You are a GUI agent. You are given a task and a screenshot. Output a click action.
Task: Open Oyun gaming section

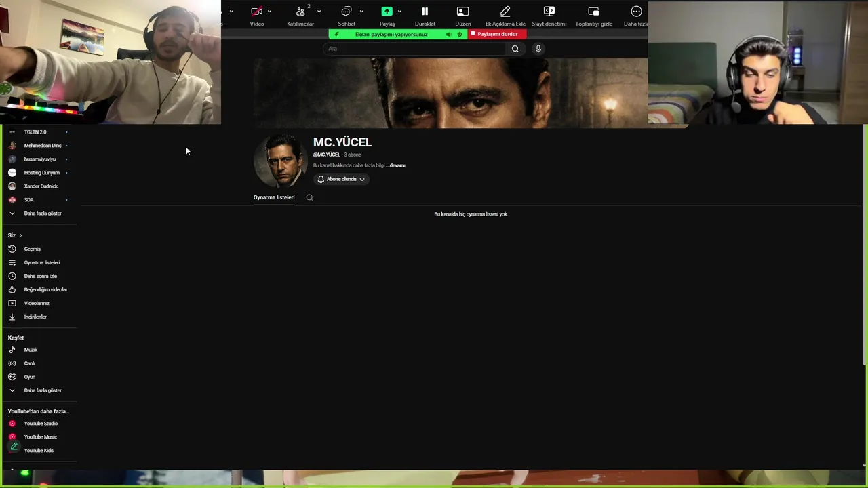[38, 377]
